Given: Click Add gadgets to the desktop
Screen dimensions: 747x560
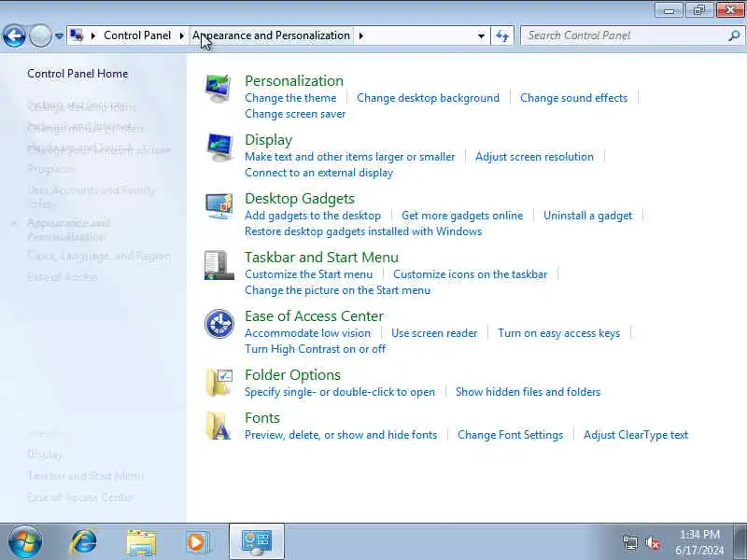Looking at the screenshot, I should coord(313,216).
